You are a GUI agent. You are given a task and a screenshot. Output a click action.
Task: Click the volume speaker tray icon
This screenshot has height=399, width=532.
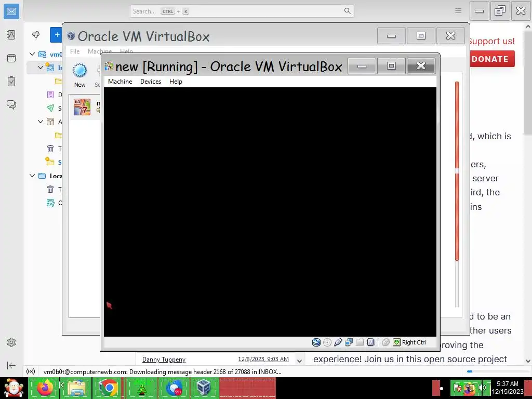[482, 388]
